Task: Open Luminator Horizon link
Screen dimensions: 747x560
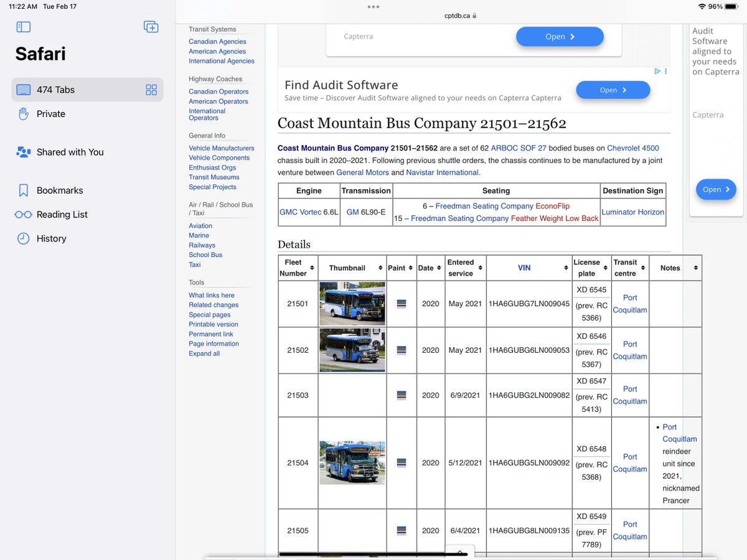Action: click(632, 212)
